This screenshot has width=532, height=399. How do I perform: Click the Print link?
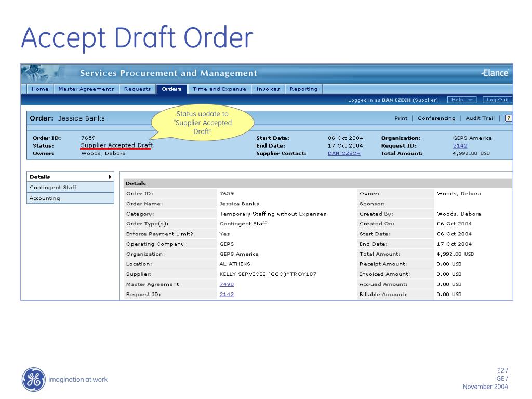(401, 118)
